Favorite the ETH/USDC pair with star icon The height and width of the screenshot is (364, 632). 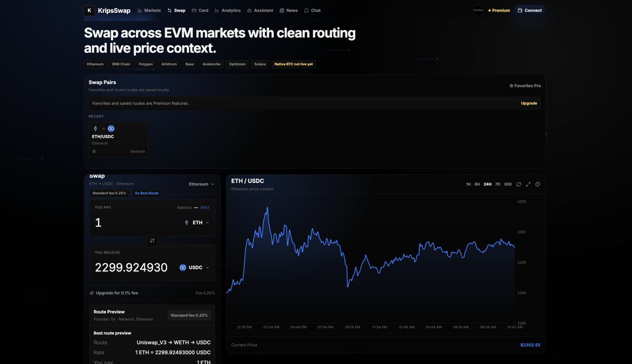tap(94, 151)
